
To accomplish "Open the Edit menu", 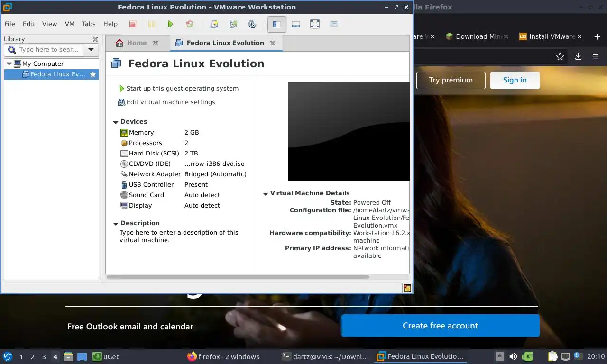I will click(x=28, y=24).
